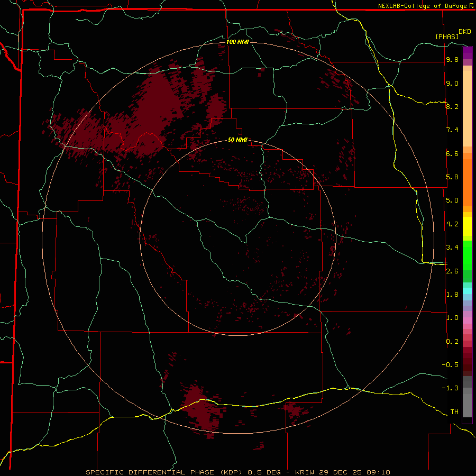Click the 9.0 value on the color scale

click(x=452, y=83)
